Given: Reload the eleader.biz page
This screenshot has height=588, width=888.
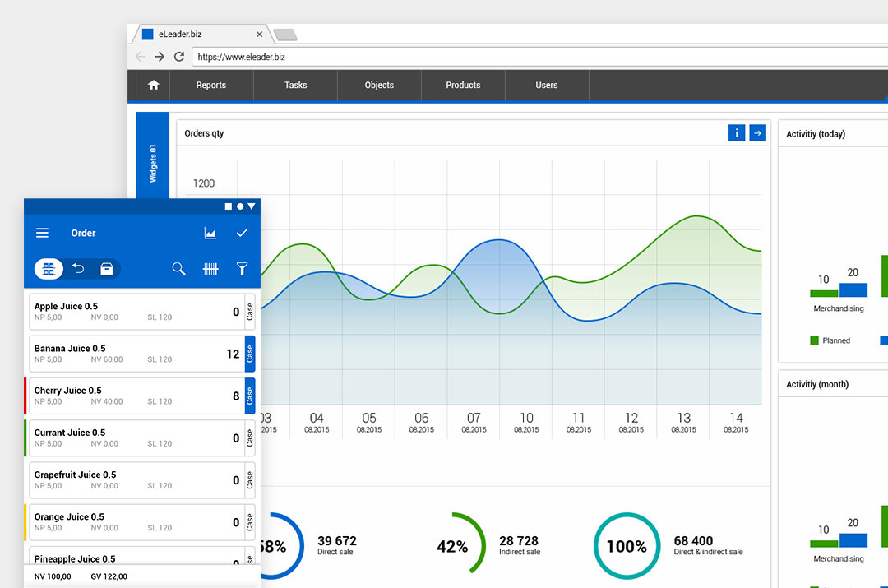Looking at the screenshot, I should [179, 57].
